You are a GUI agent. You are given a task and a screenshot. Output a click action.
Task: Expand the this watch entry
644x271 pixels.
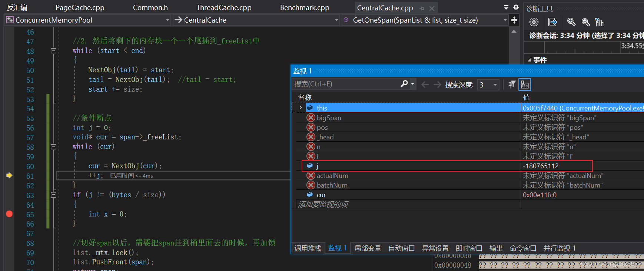coord(301,108)
